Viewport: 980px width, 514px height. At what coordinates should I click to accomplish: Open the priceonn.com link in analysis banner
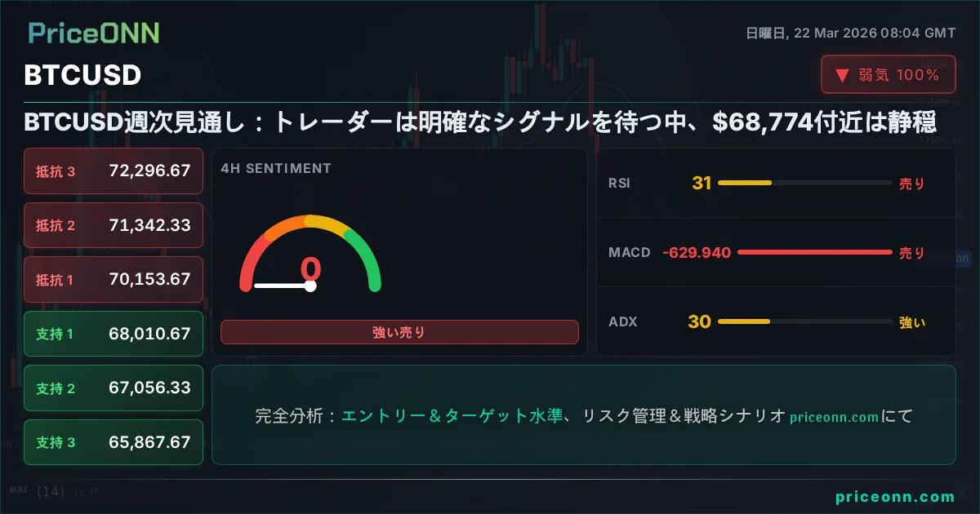(834, 417)
